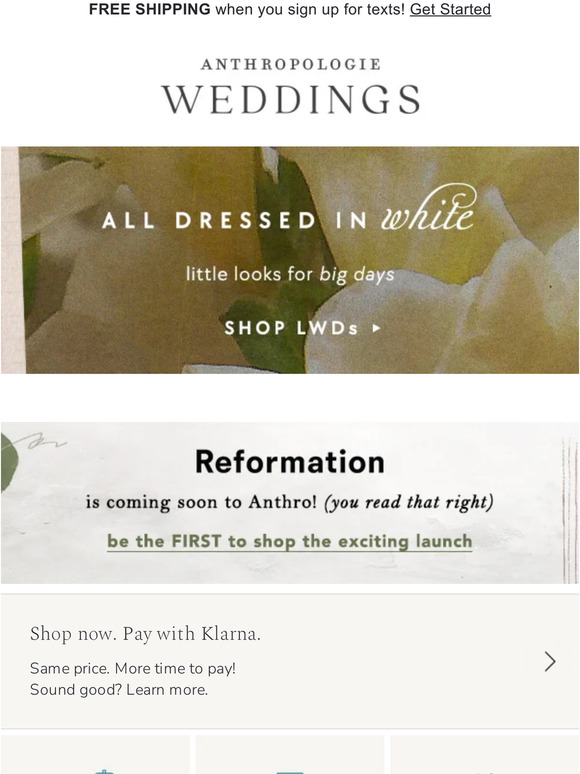The image size is (580, 774).
Task: Follow 'be the FIRST to shop' link
Action: pos(290,542)
